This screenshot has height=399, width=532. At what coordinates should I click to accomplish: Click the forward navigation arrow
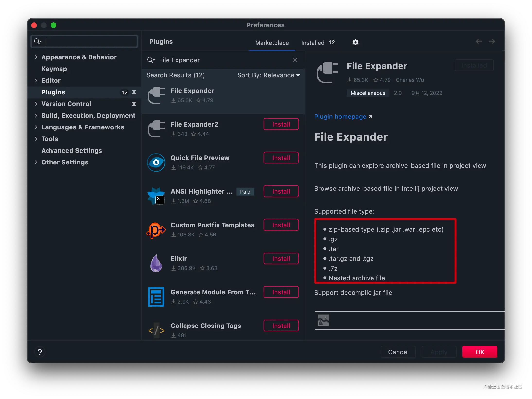coord(492,42)
